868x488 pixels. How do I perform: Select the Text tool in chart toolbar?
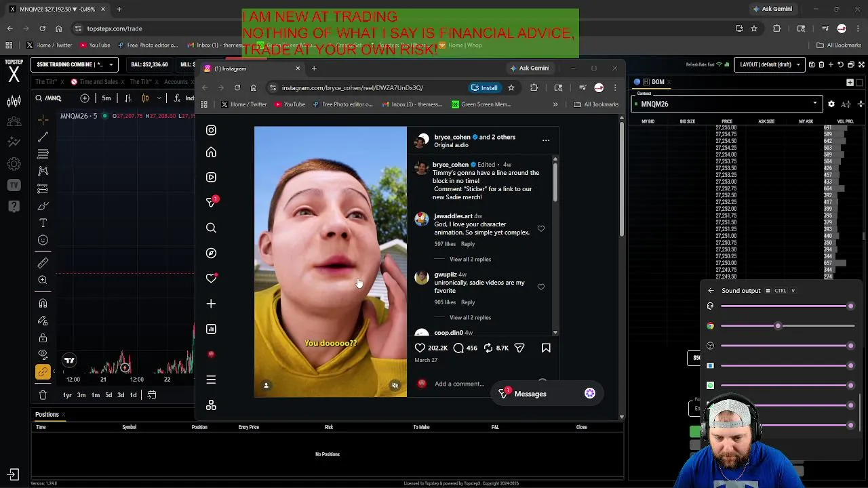[x=43, y=223]
